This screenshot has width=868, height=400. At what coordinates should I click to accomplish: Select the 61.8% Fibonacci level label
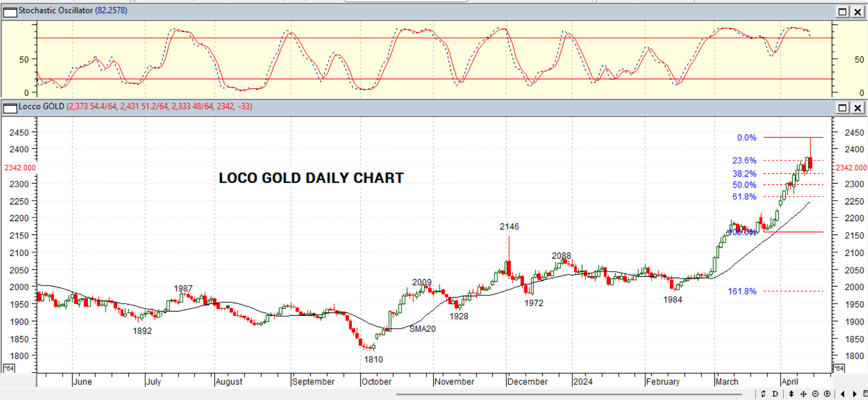(744, 197)
